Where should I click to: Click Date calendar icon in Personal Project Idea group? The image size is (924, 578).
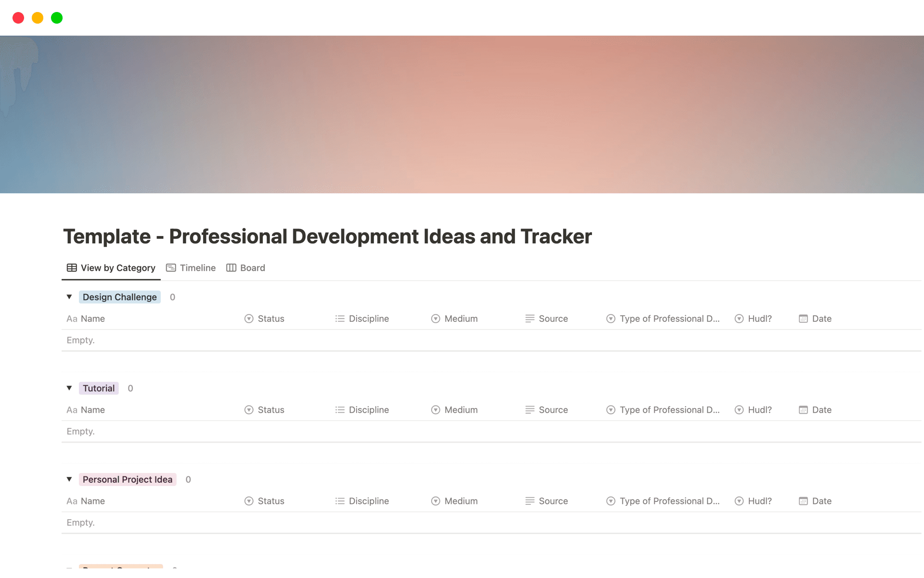(x=803, y=501)
